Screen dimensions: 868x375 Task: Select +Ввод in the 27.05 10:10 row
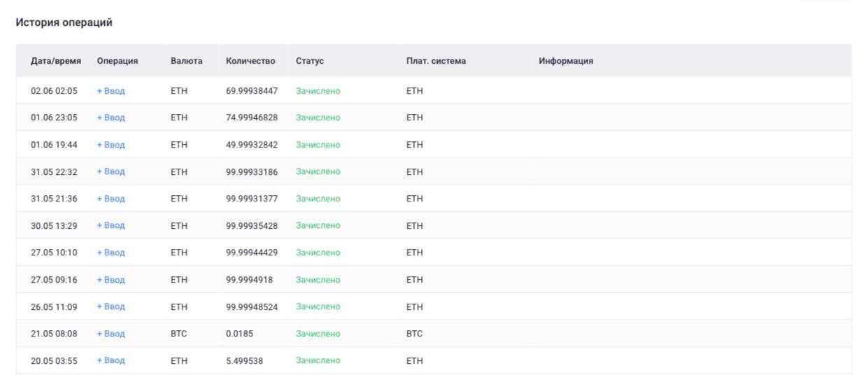pyautogui.click(x=111, y=253)
